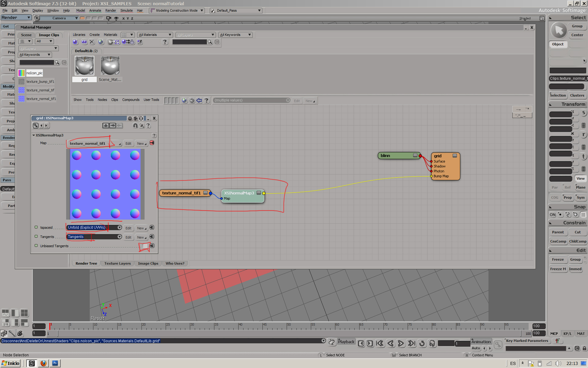Image resolution: width=588 pixels, height=368 pixels.
Task: Click Inicio start button
Action: [10, 363]
